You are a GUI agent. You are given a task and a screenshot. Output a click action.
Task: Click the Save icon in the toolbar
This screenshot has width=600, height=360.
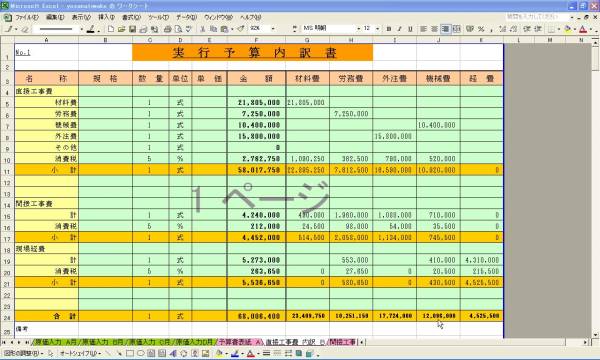132,29
